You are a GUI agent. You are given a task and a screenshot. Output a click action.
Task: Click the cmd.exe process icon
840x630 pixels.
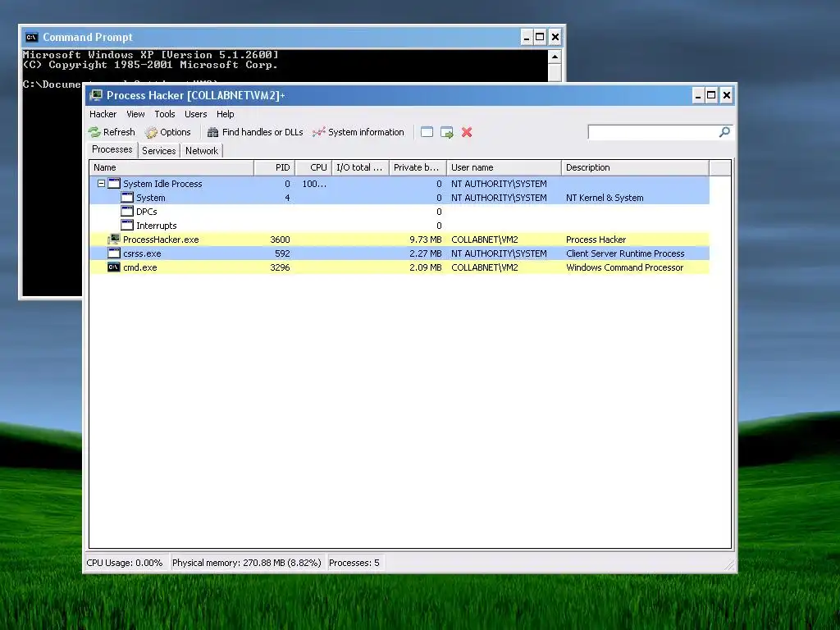coord(113,267)
